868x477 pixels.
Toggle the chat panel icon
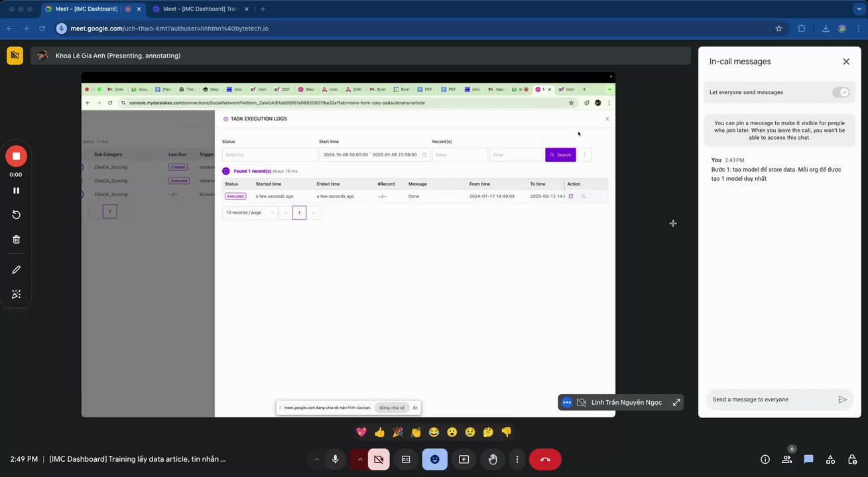tap(809, 459)
